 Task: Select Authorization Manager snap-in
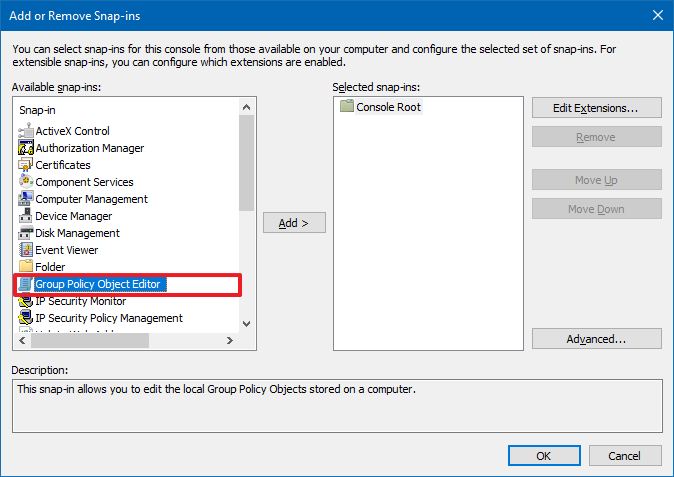click(x=89, y=148)
